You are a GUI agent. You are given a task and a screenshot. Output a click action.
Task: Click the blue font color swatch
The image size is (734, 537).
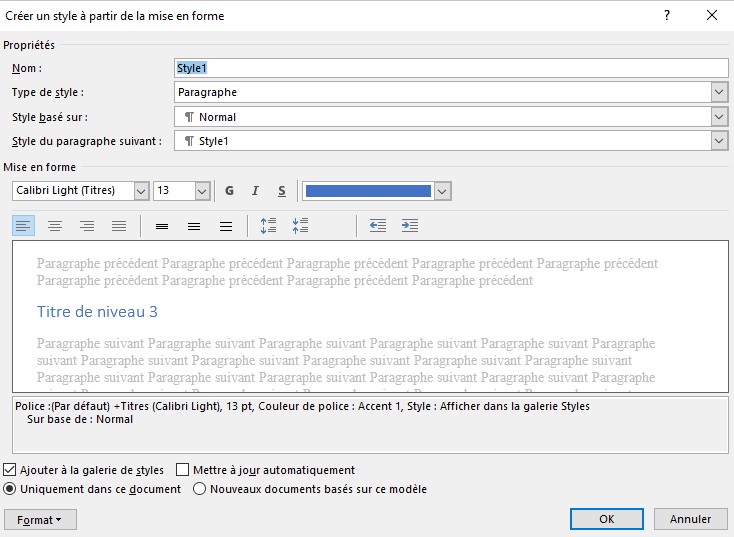point(368,191)
